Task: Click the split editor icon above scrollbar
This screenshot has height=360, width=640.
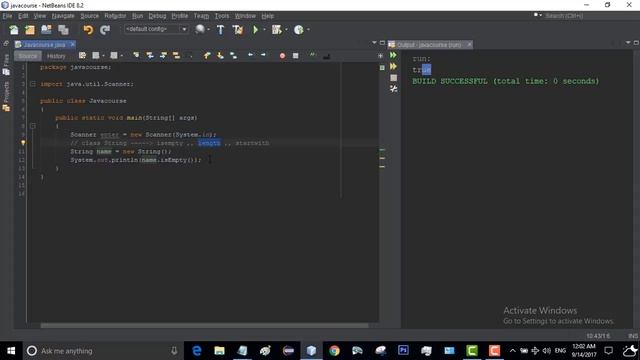Action: tap(380, 56)
